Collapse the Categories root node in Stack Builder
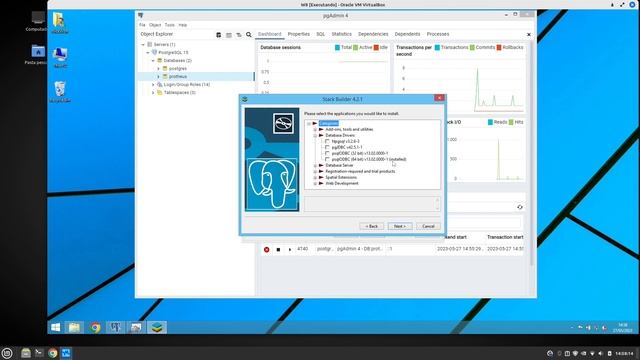 pyautogui.click(x=309, y=123)
